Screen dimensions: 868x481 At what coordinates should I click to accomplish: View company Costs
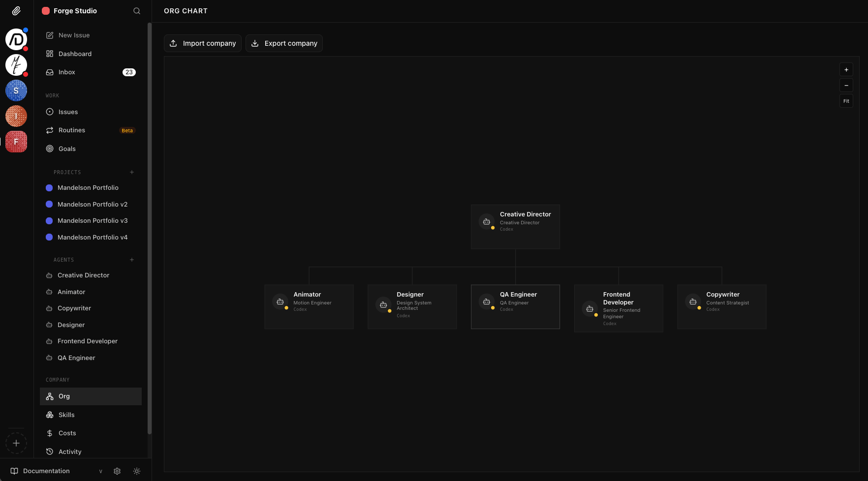66,433
